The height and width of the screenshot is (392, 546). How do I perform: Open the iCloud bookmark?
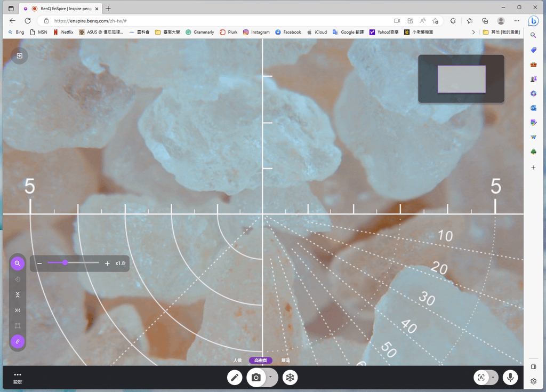317,32
